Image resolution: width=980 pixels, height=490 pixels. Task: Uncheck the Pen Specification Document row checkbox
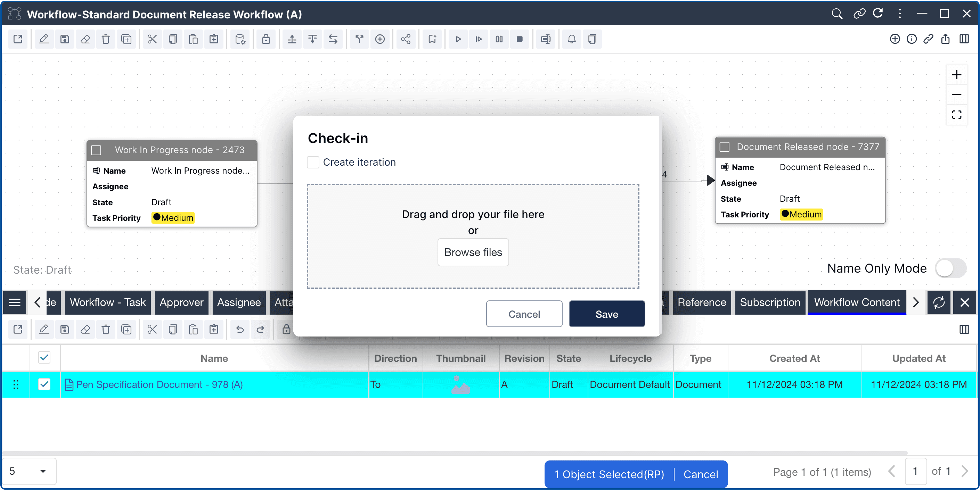44,384
